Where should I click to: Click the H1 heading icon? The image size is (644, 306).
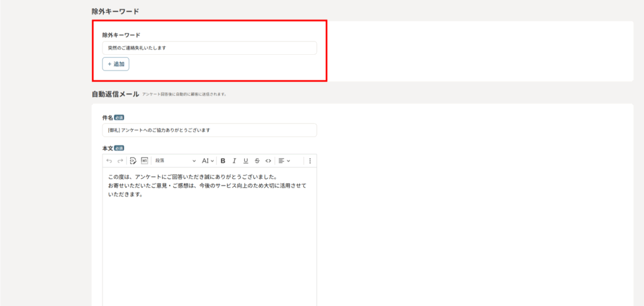click(x=144, y=161)
